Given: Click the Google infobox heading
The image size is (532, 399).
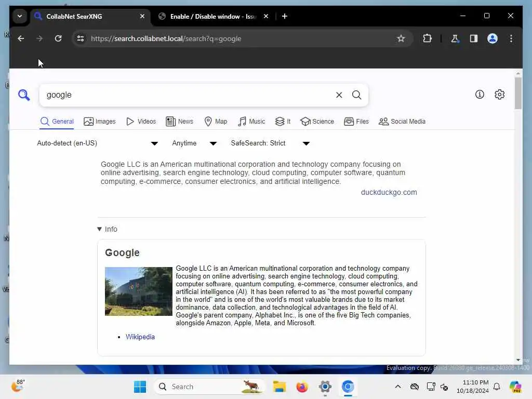Looking at the screenshot, I should (x=122, y=253).
